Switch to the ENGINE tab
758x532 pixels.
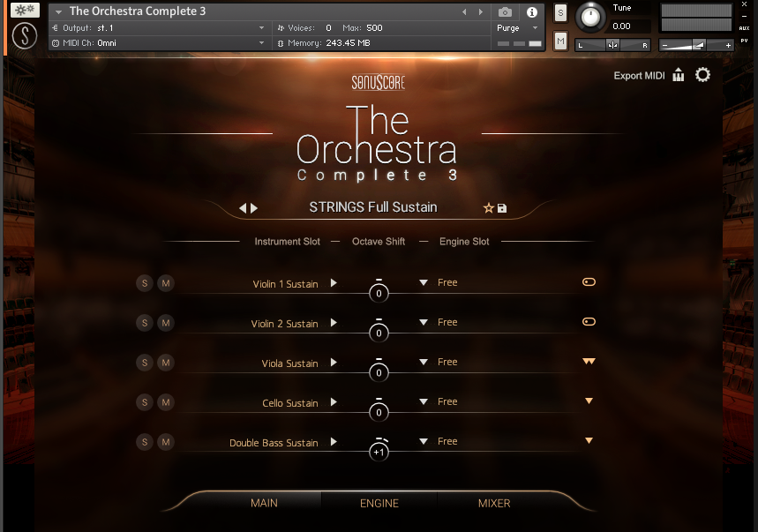(379, 503)
